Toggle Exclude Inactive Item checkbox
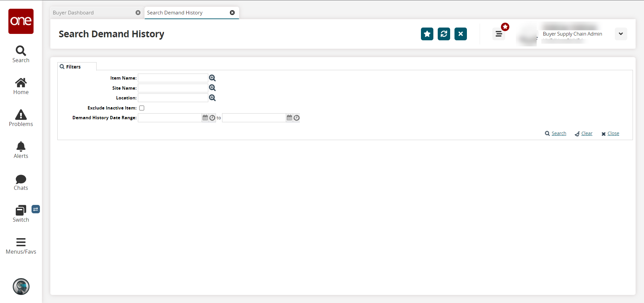The width and height of the screenshot is (644, 303). [x=142, y=108]
